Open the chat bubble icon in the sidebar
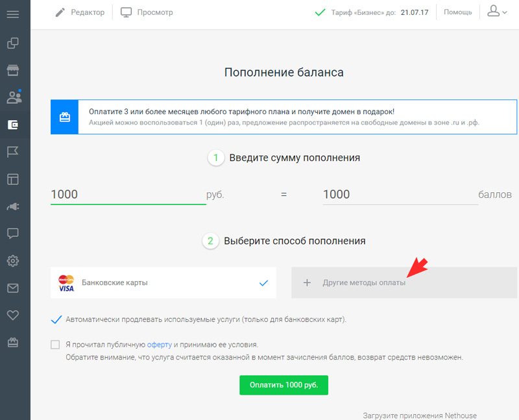The height and width of the screenshot is (420, 519). 12,234
